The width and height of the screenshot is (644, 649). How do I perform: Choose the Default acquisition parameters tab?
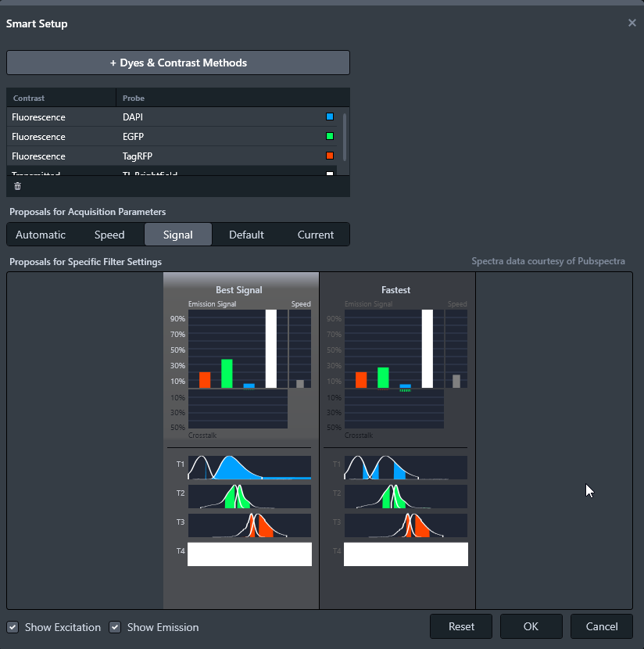tap(246, 235)
